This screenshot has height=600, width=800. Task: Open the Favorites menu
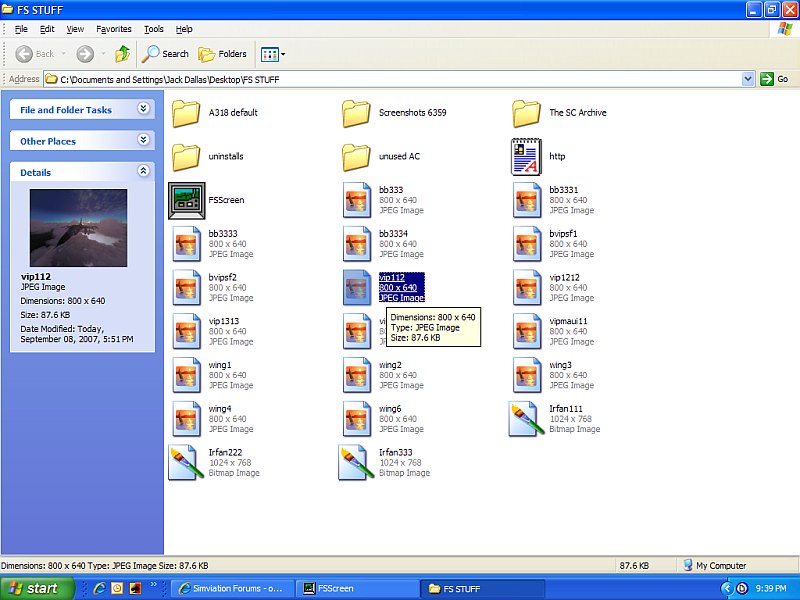pyautogui.click(x=114, y=29)
